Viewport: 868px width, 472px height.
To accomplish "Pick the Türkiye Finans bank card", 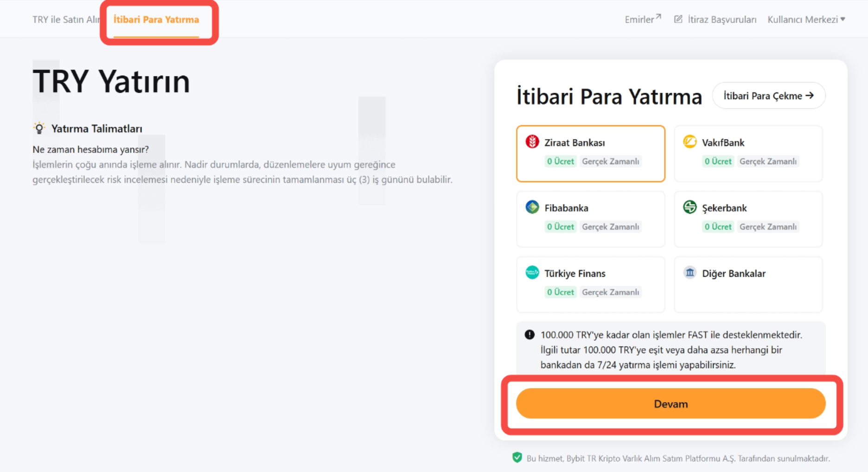I will click(590, 284).
